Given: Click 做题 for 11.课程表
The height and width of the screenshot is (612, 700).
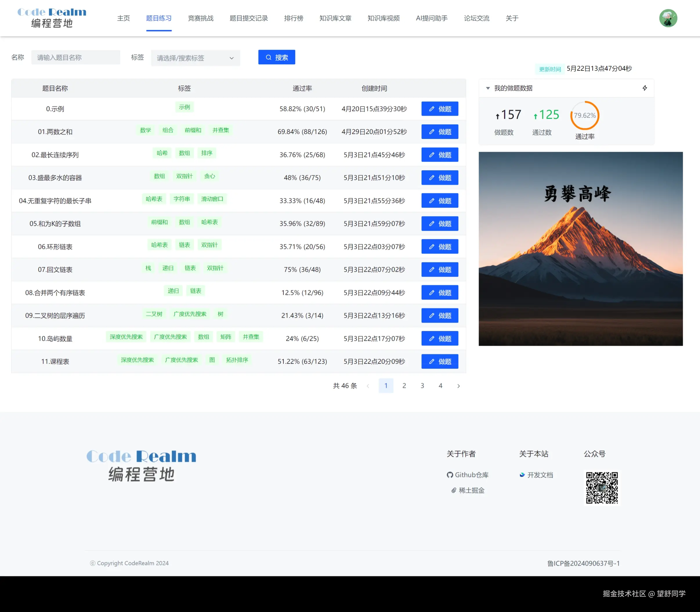Looking at the screenshot, I should point(440,361).
